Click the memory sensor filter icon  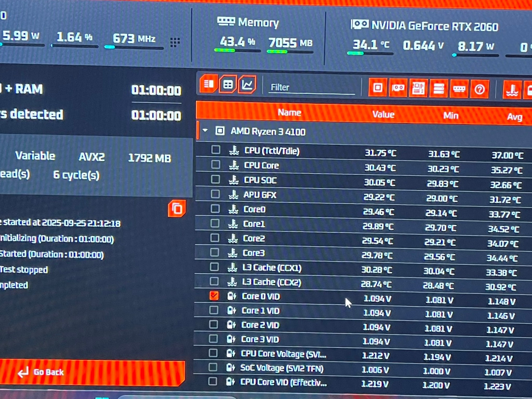pyautogui.click(x=459, y=89)
